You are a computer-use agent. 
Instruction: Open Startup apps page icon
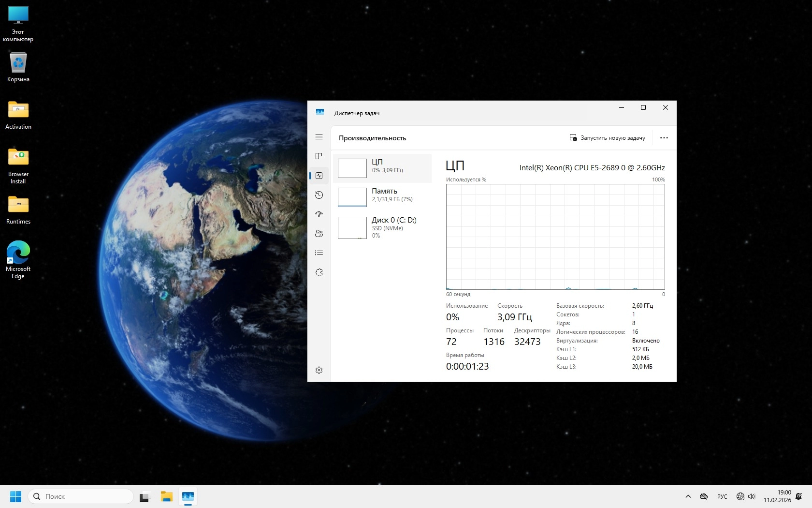point(319,214)
